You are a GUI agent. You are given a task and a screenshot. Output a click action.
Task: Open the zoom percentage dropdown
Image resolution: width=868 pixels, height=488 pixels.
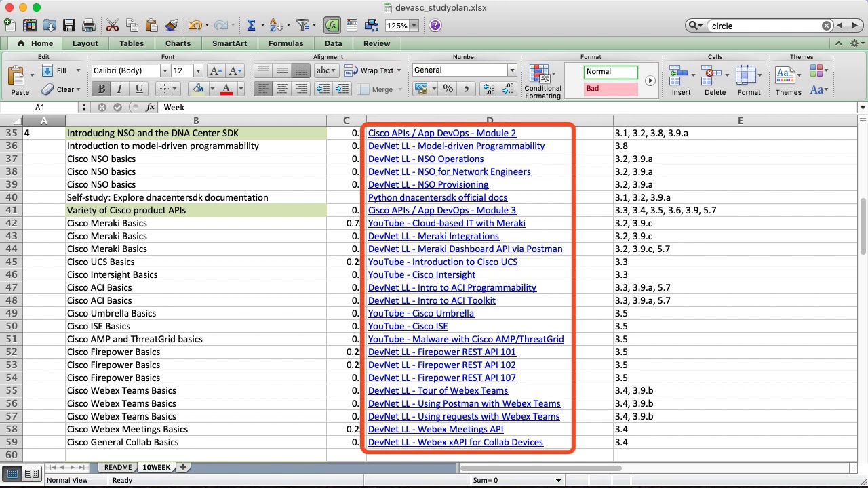point(414,26)
